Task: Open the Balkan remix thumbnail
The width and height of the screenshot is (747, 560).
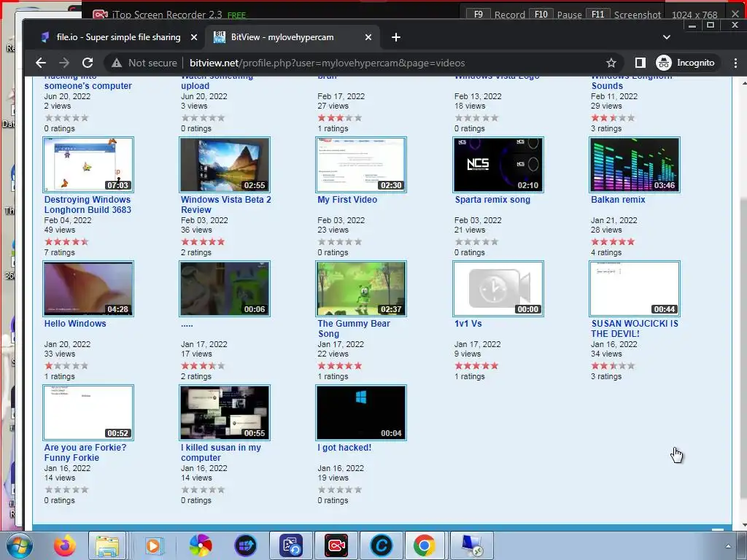Action: (635, 165)
